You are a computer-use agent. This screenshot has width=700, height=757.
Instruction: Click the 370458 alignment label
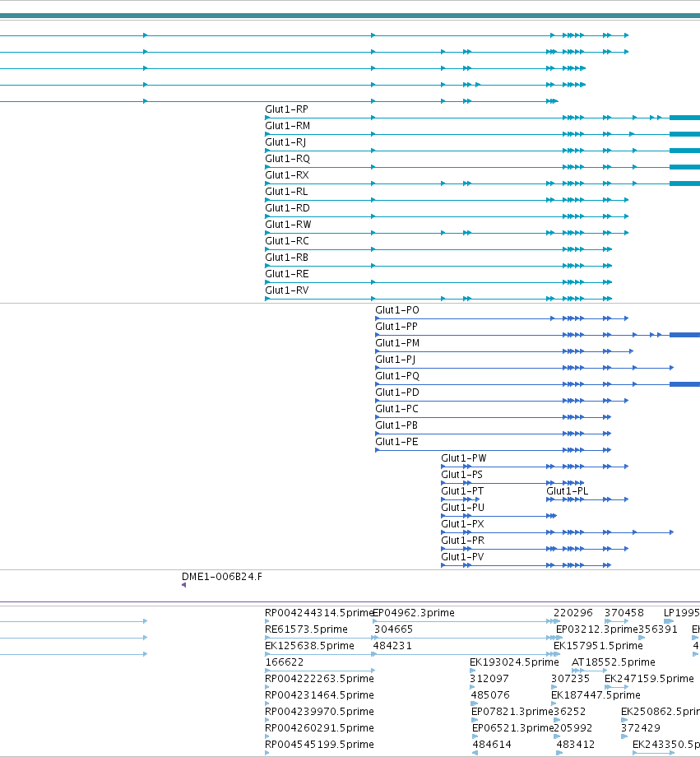624,613
